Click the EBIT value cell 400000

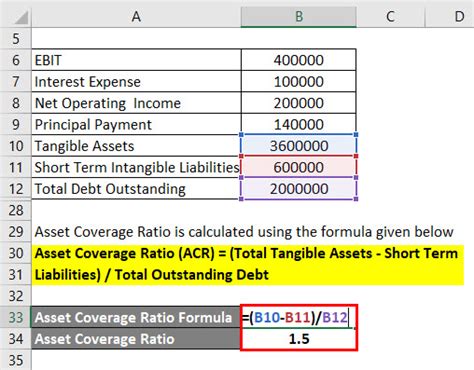point(299,60)
